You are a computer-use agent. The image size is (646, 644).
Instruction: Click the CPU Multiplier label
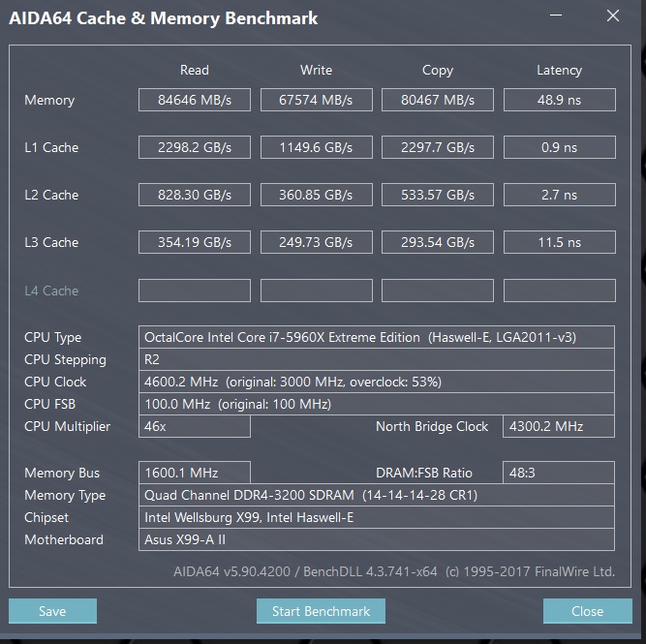pyautogui.click(x=67, y=426)
